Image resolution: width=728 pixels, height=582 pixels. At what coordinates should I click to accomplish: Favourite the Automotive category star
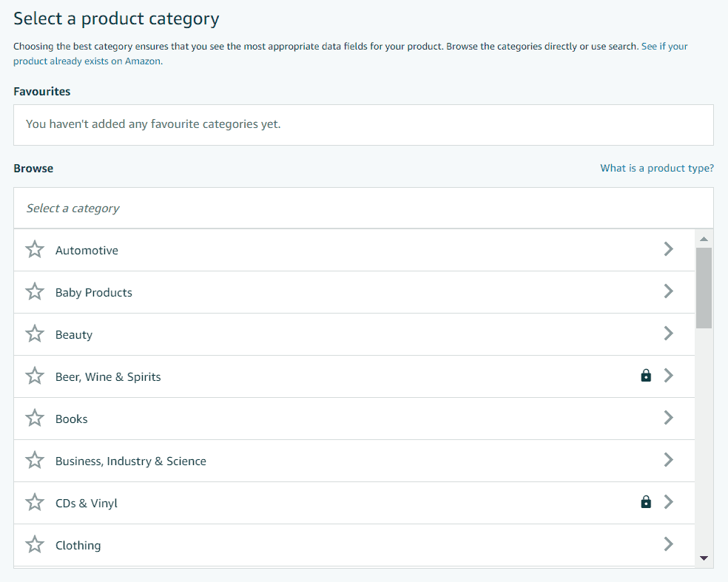tap(34, 249)
